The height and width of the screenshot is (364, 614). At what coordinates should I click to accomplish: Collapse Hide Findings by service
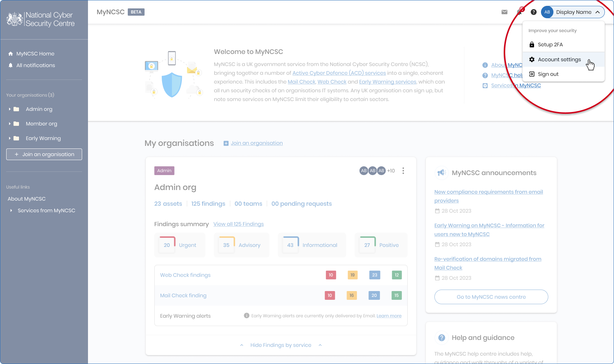(281, 345)
